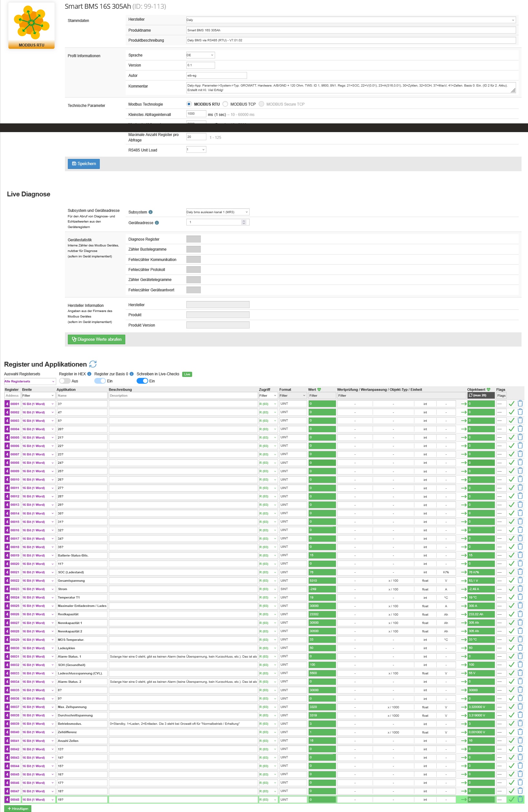Click green arrow on Strom row
528x812 pixels.
coord(463,589)
